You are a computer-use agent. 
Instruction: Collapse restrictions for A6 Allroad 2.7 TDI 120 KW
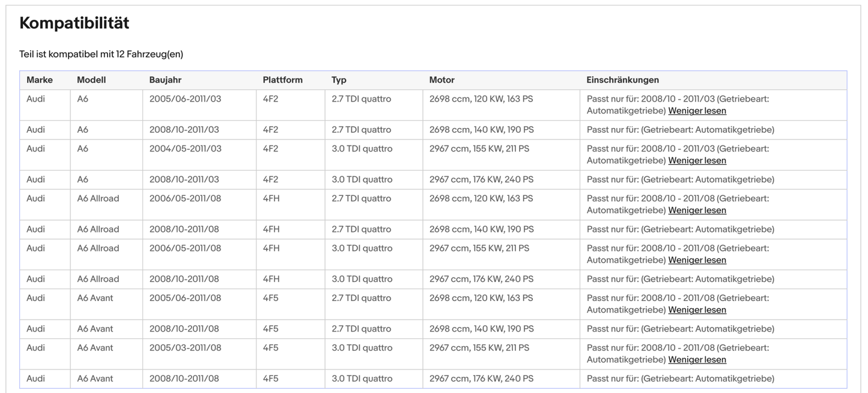697,211
